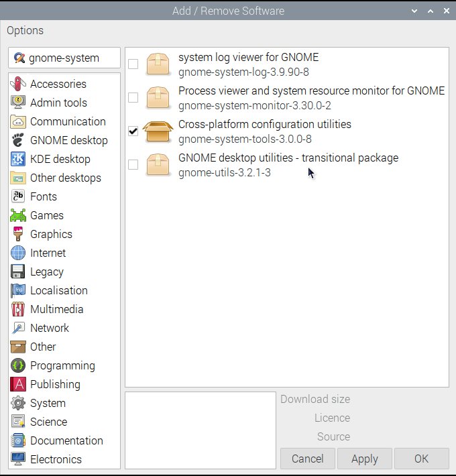Tick the gnome-system-log checkbox

[133, 64]
